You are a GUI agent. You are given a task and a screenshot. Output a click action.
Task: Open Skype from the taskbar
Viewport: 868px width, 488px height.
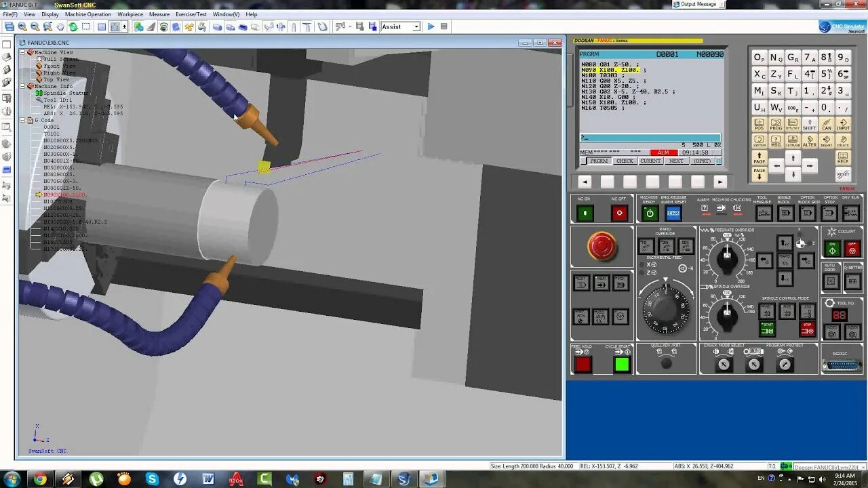pyautogui.click(x=152, y=479)
